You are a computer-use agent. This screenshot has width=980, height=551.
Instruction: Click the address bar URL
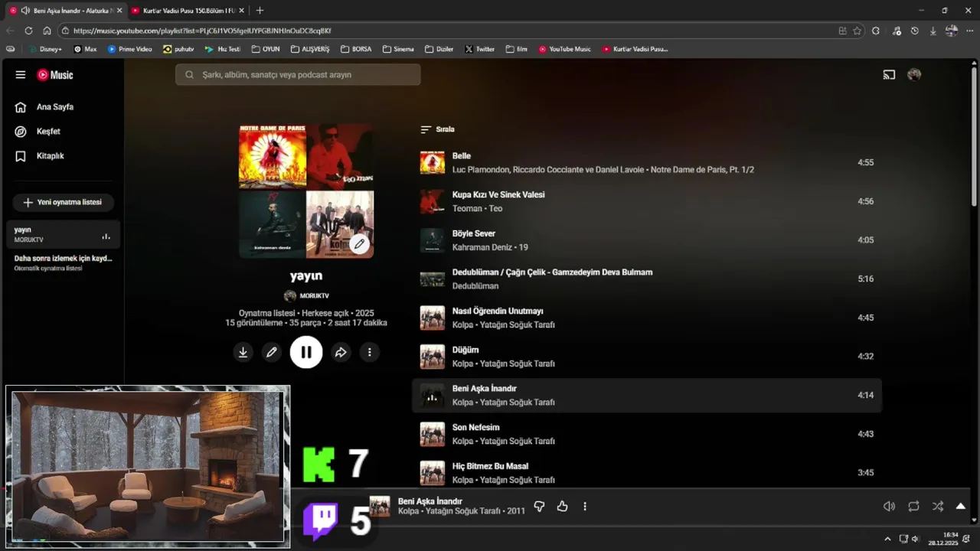point(202,31)
